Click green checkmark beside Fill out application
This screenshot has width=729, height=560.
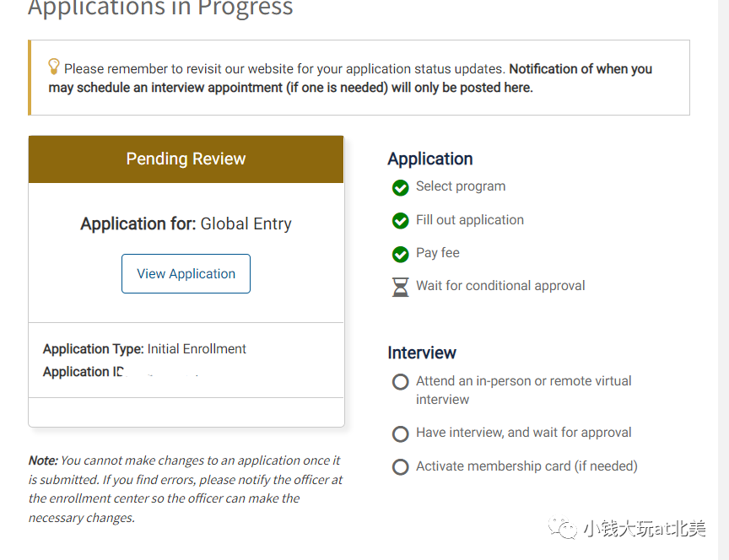[400, 221]
